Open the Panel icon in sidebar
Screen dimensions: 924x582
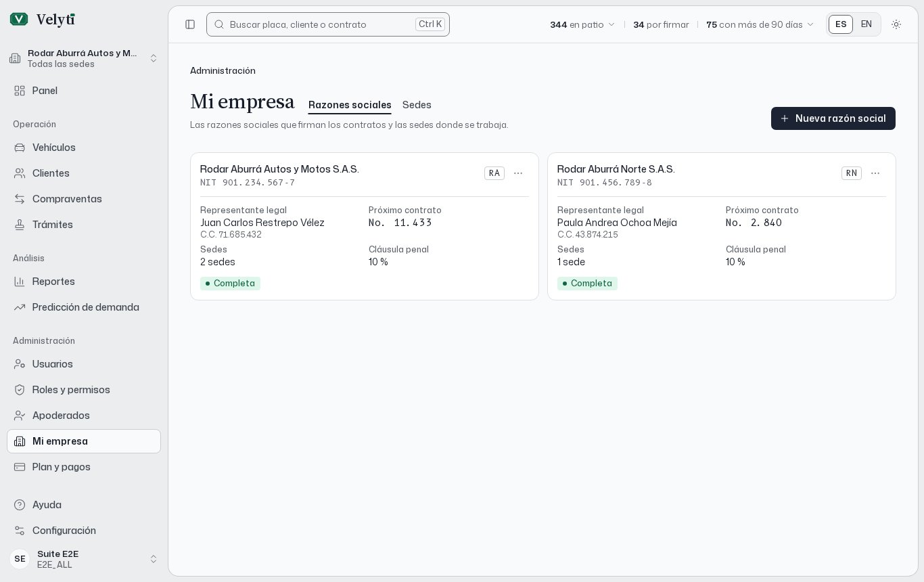(20, 91)
